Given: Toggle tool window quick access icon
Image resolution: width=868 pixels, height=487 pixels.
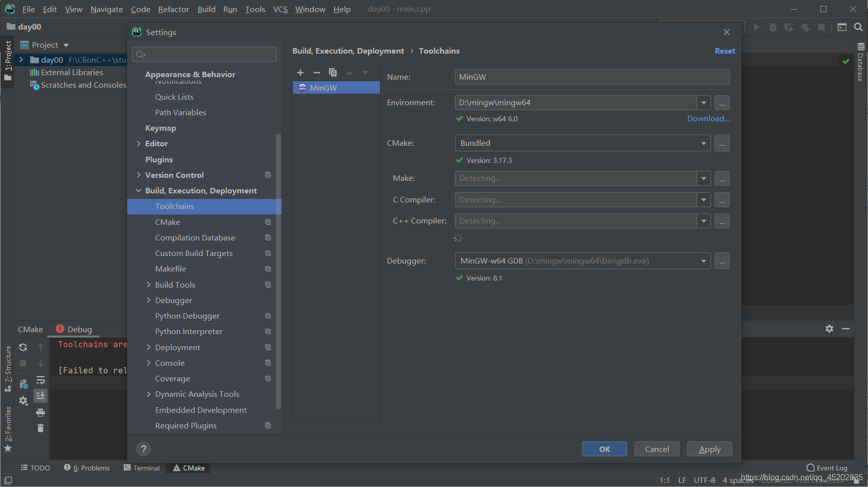Looking at the screenshot, I should pos(8,480).
